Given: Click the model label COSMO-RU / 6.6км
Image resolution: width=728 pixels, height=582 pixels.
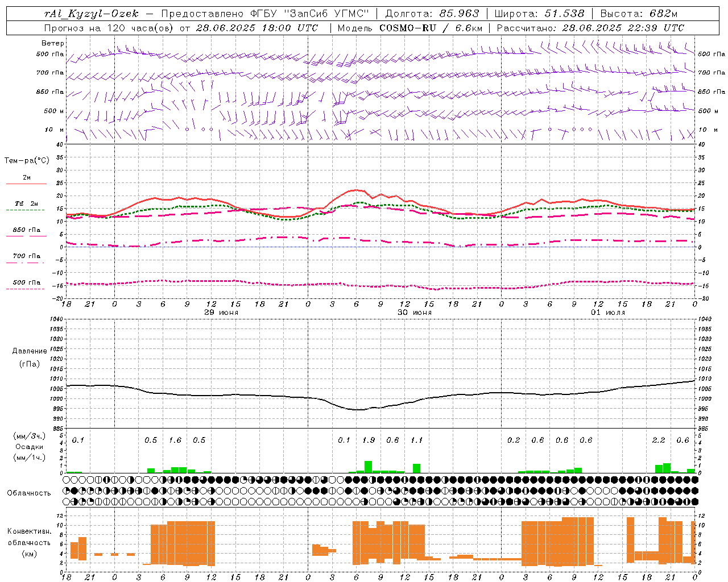Looking at the screenshot, I should click(431, 28).
